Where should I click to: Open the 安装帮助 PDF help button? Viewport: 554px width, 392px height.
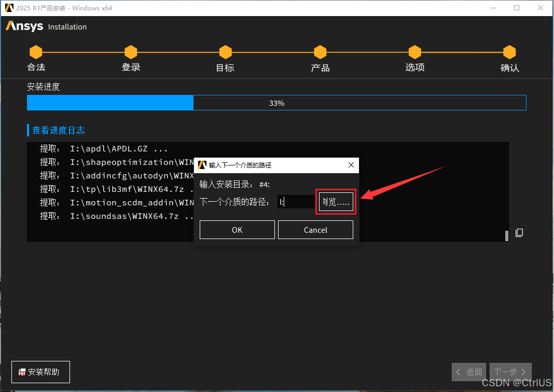40,372
